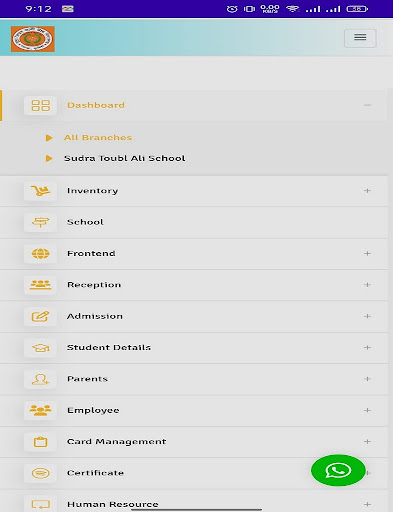The width and height of the screenshot is (393, 512).
Task: Select All Branches under Dashboard
Action: (98, 138)
